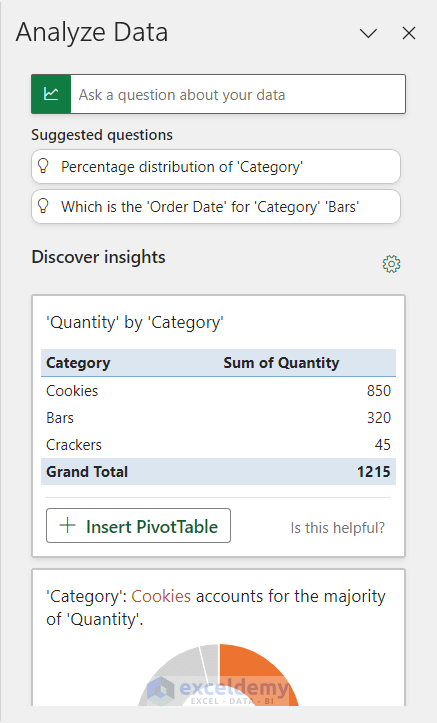Select suggestion Percentage distribution of 'Category'
The width and height of the screenshot is (437, 723).
pyautogui.click(x=216, y=166)
